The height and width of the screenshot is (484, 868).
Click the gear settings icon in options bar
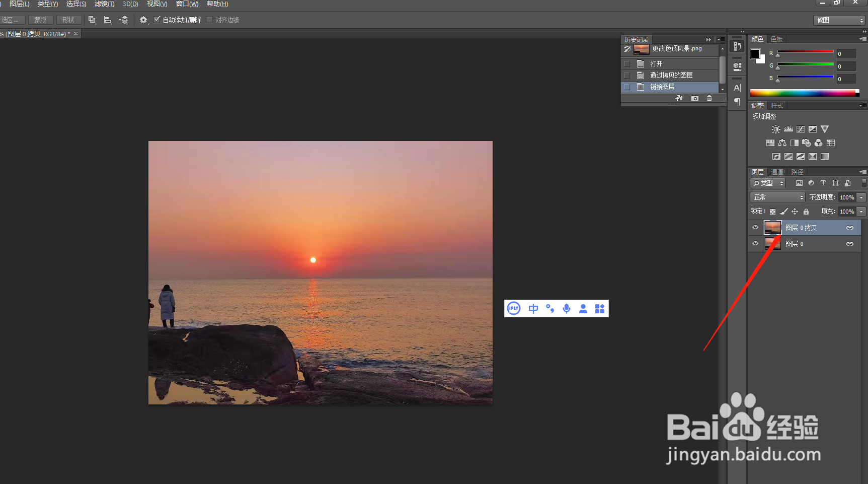click(143, 20)
